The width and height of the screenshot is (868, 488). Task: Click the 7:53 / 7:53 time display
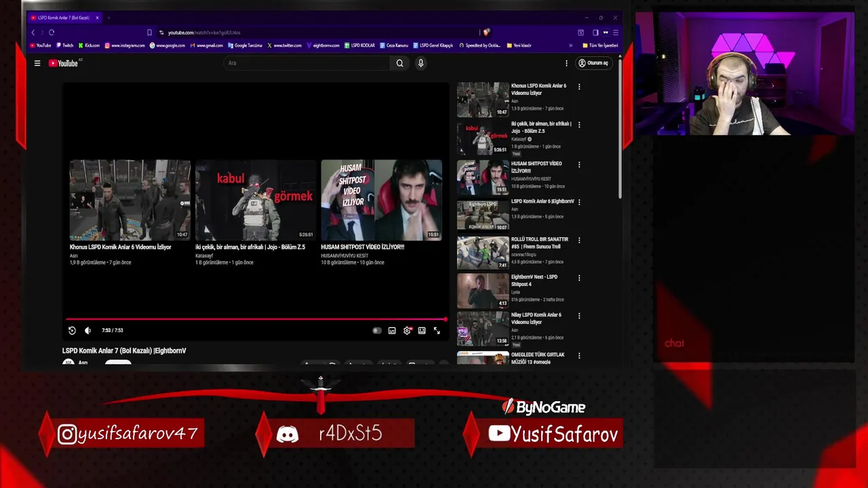coord(113,331)
